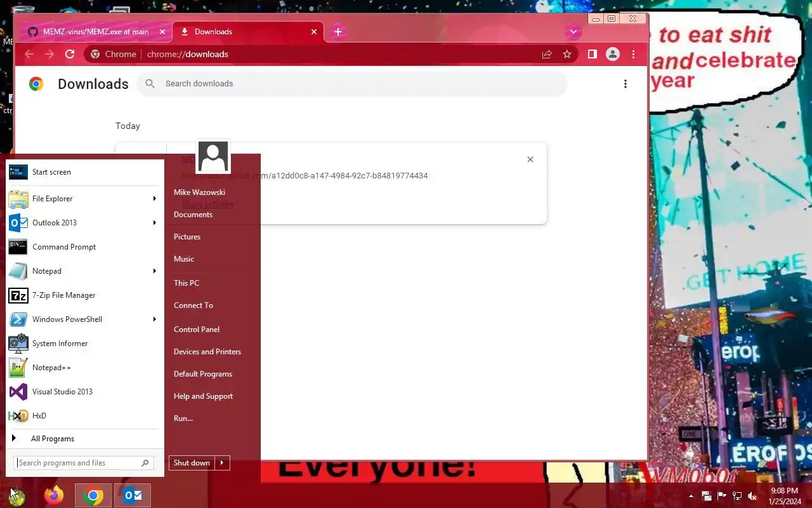Screen dimensions: 812x508
Task: Open Notepad++ from start menu
Action: (85, 368)
